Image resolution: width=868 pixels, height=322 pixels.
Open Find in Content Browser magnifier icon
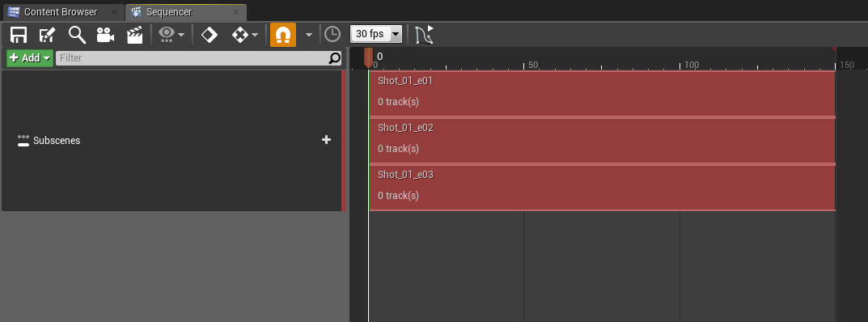pyautogui.click(x=77, y=35)
